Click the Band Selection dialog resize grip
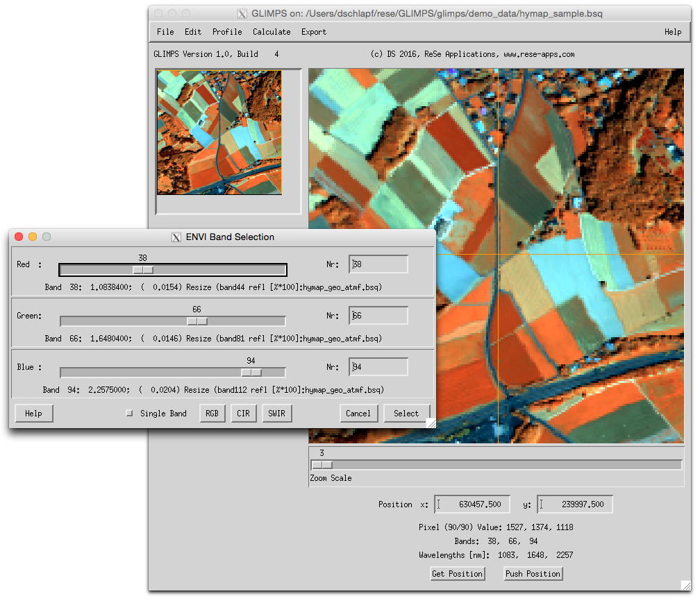 431,423
